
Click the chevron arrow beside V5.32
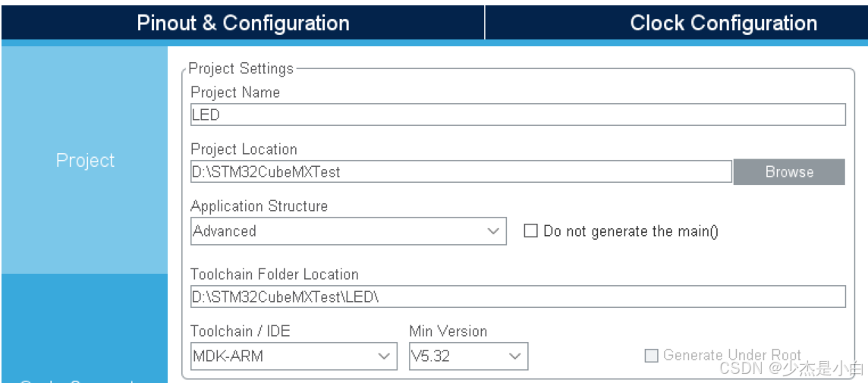515,356
